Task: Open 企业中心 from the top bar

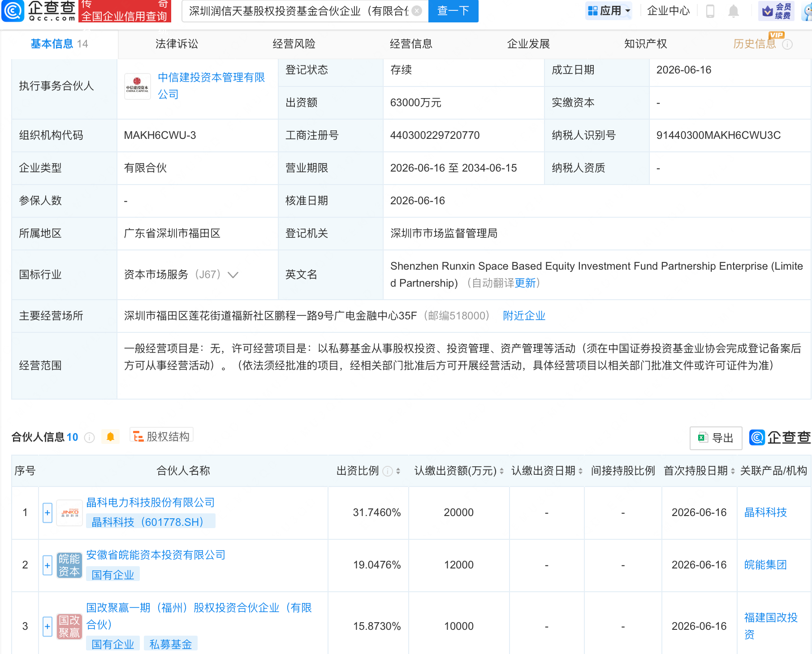Action: [668, 11]
